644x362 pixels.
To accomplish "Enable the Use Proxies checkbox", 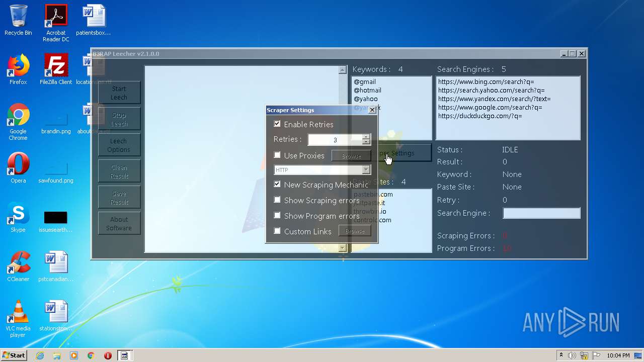I will coord(277,155).
